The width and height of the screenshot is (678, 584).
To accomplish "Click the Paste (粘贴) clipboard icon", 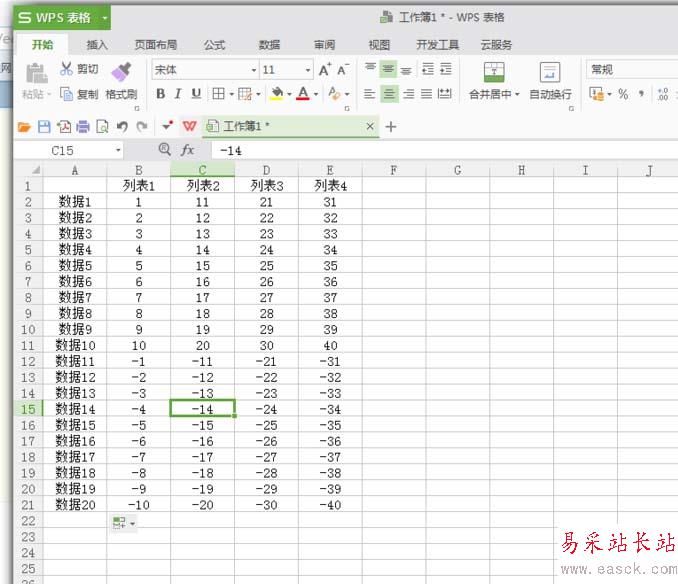I will (37, 73).
